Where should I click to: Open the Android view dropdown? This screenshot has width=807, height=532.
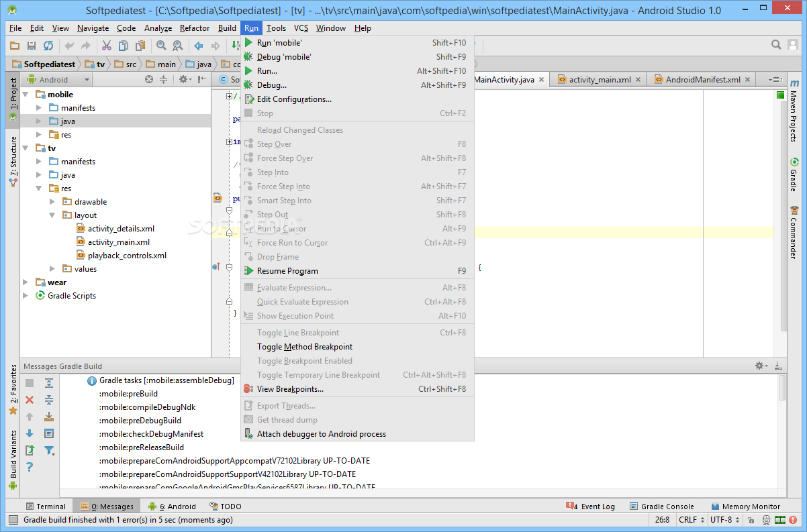pyautogui.click(x=57, y=79)
